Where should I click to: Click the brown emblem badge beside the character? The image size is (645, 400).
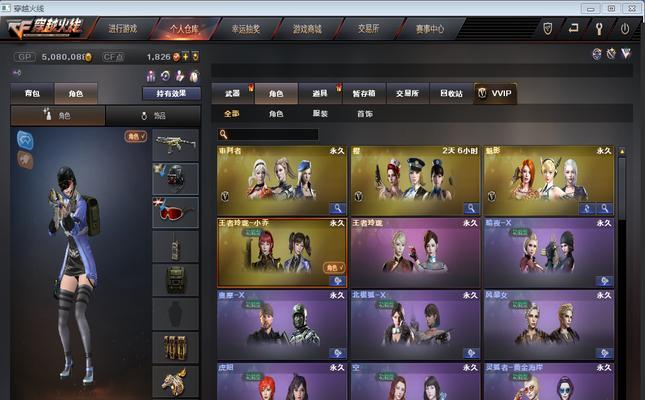[25, 160]
